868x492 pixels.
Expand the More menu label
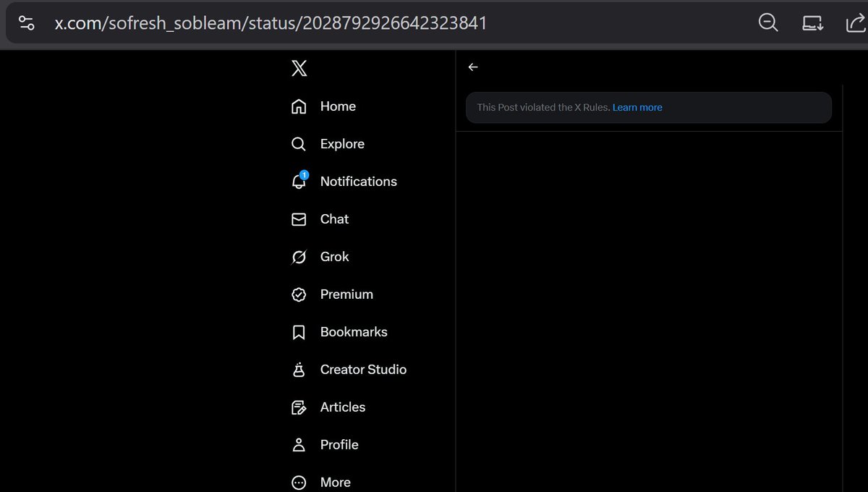(336, 483)
